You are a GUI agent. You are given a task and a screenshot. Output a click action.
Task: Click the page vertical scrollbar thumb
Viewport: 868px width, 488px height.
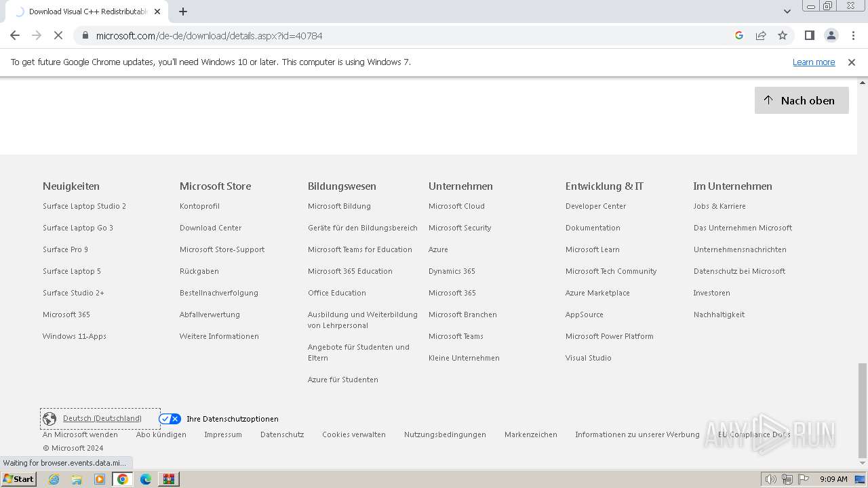(862, 410)
